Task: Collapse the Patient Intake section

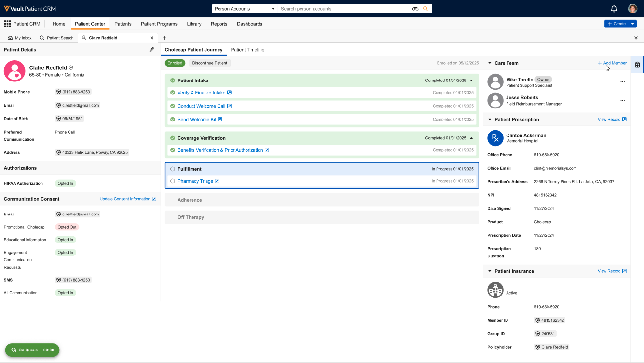Action: pyautogui.click(x=471, y=81)
